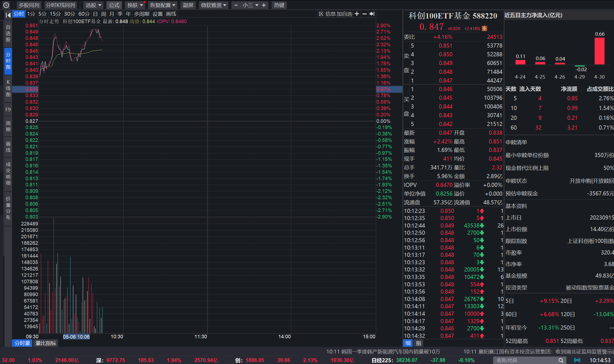Jump to first with the skip-back arrow icon
Screen dimensions: 614x364
click(8, 15)
